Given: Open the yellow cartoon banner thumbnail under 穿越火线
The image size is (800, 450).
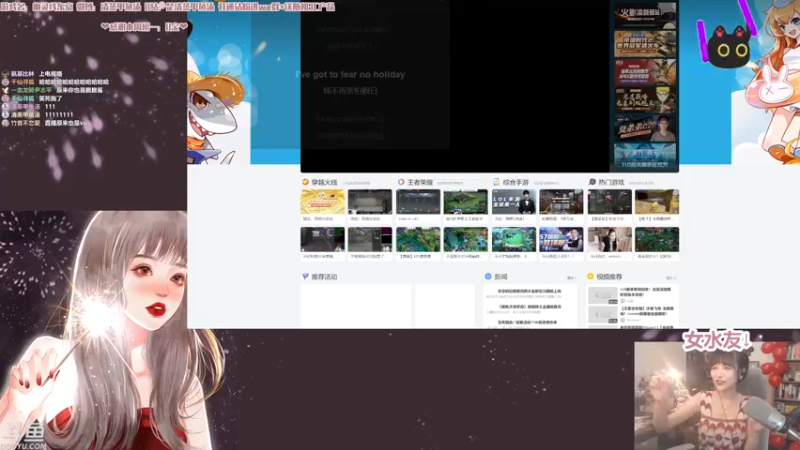Looking at the screenshot, I should (322, 202).
